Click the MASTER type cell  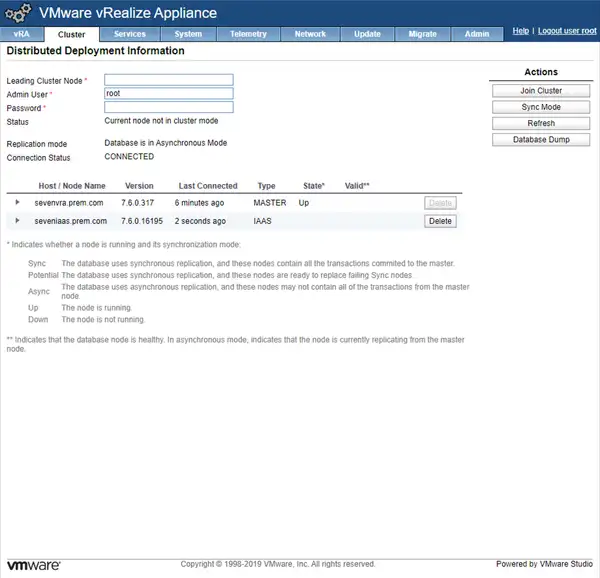coord(270,203)
